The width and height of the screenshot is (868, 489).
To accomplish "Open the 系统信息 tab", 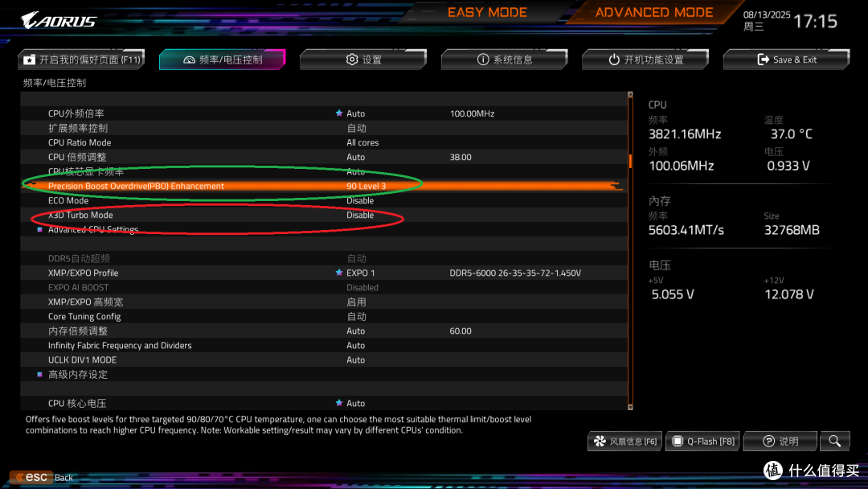I will 504,60.
